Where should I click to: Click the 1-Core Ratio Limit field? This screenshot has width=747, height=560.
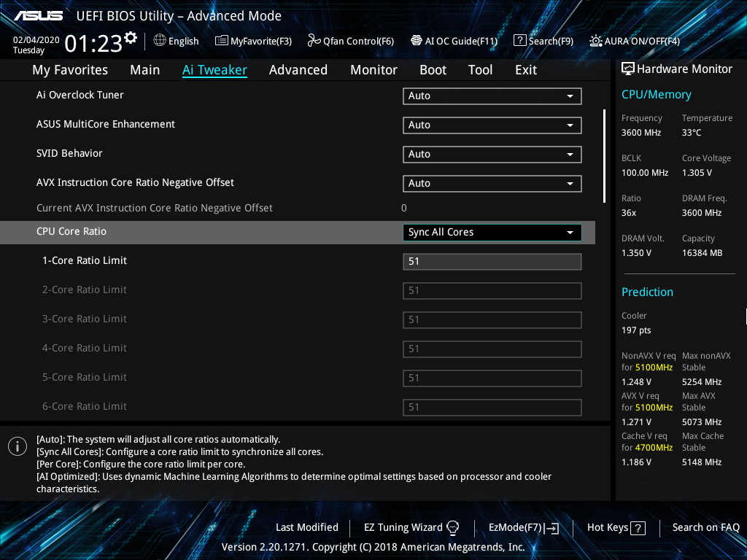click(492, 262)
